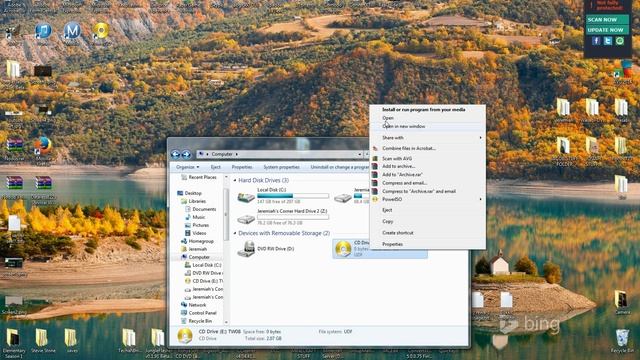Click the PowerISO icon in context menu
The width and height of the screenshot is (640, 360).
pos(375,200)
